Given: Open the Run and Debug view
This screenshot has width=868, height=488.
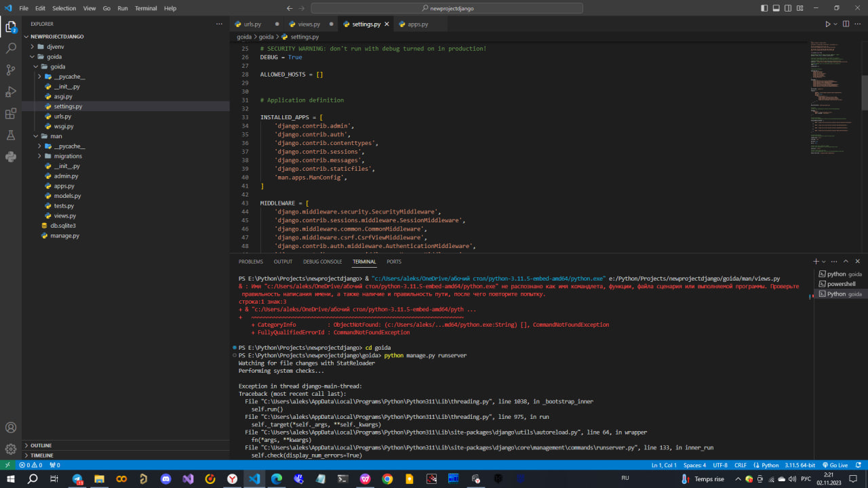Looking at the screenshot, I should point(11,91).
